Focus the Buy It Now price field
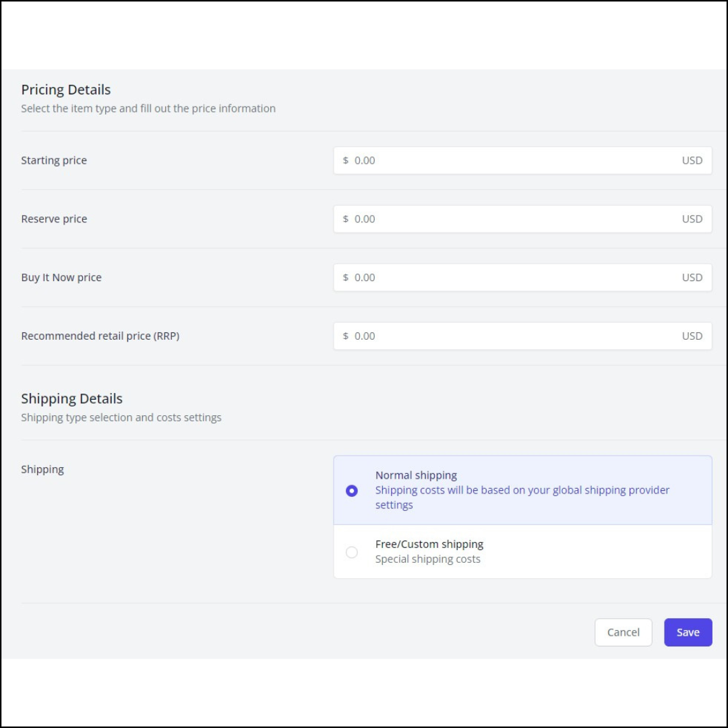 522,277
